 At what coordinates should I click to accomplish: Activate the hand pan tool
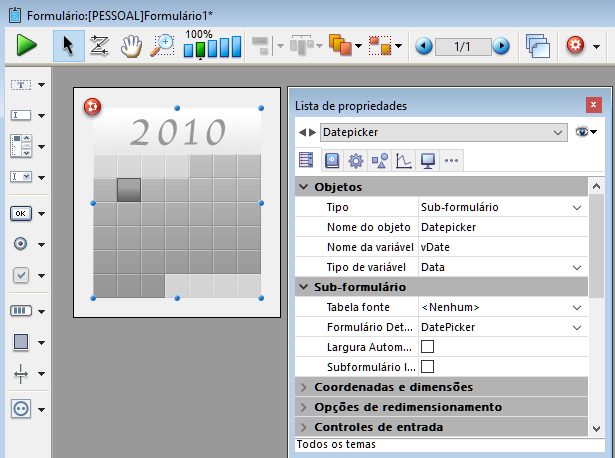point(131,45)
